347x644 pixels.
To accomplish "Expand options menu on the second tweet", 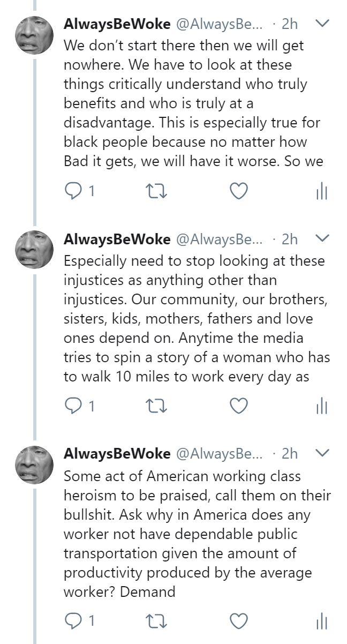I will [322, 238].
